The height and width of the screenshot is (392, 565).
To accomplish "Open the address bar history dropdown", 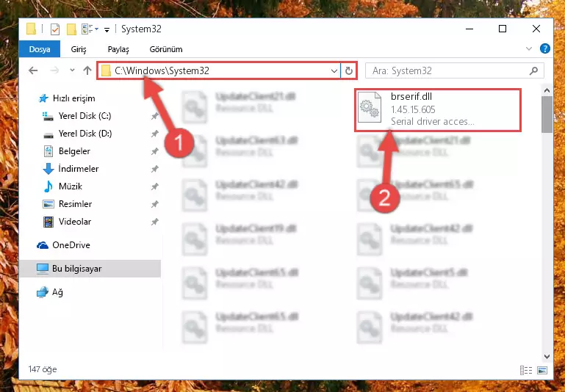I will pyautogui.click(x=334, y=71).
